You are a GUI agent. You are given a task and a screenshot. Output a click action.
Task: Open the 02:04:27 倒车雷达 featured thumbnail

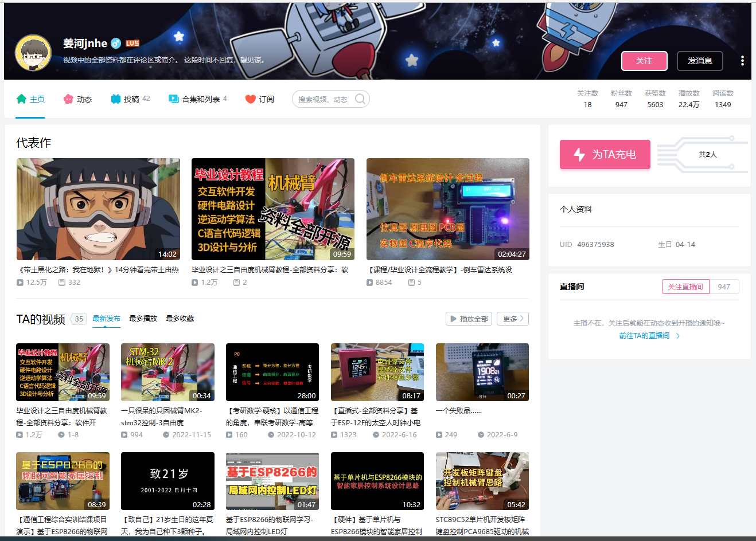448,209
